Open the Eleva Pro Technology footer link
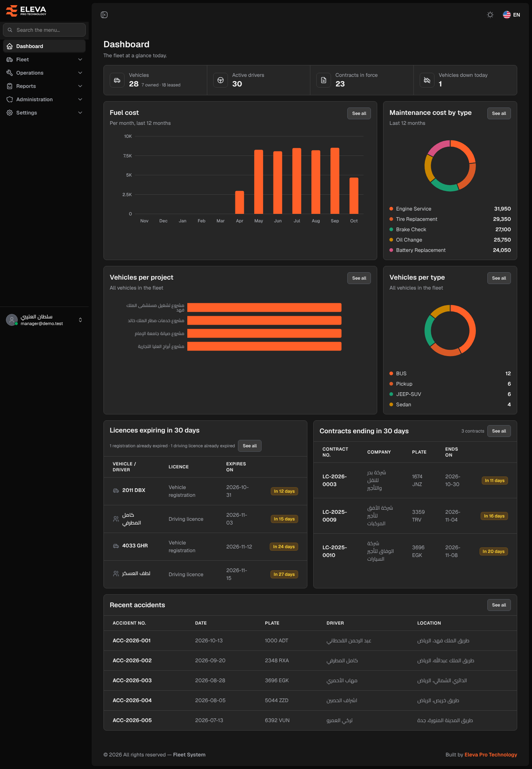 click(491, 755)
